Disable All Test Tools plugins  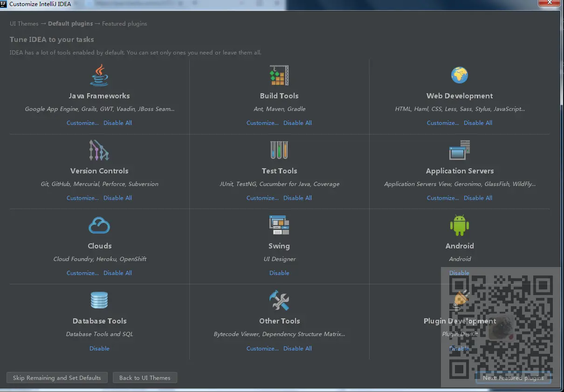297,198
